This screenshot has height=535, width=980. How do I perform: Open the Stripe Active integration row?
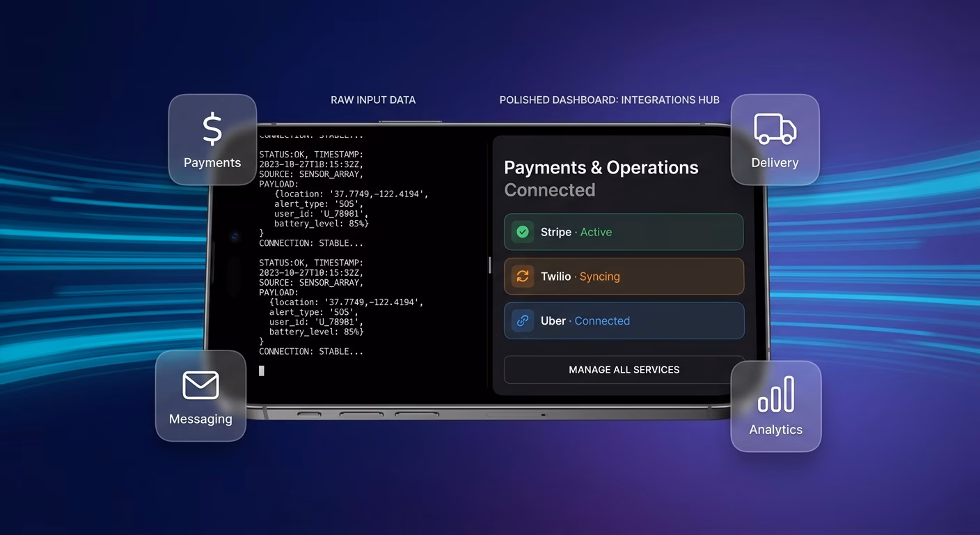(x=624, y=232)
